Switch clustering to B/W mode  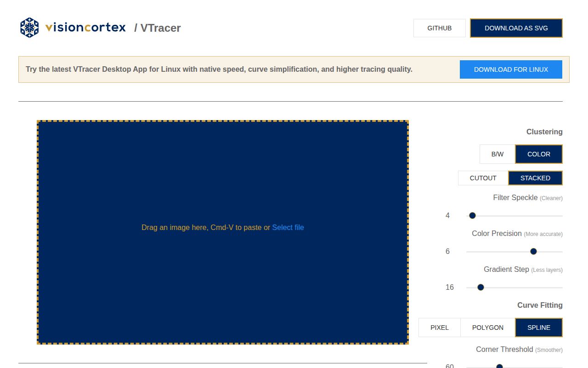(498, 154)
